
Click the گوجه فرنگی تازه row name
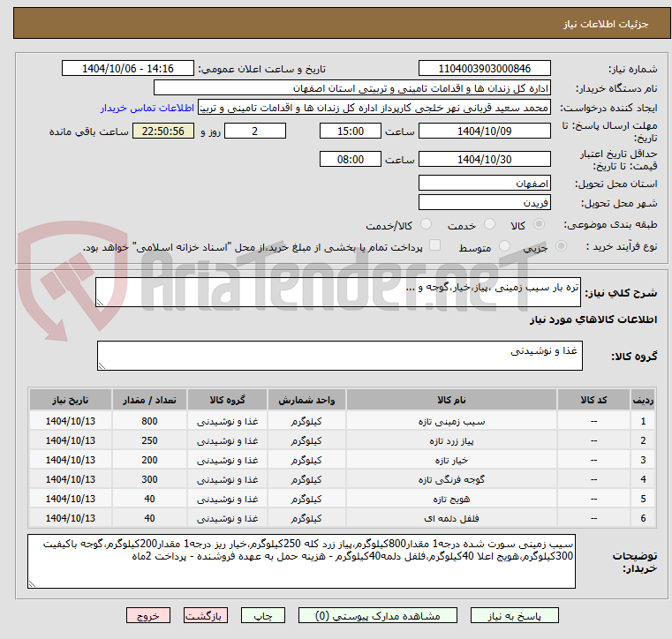point(451,479)
